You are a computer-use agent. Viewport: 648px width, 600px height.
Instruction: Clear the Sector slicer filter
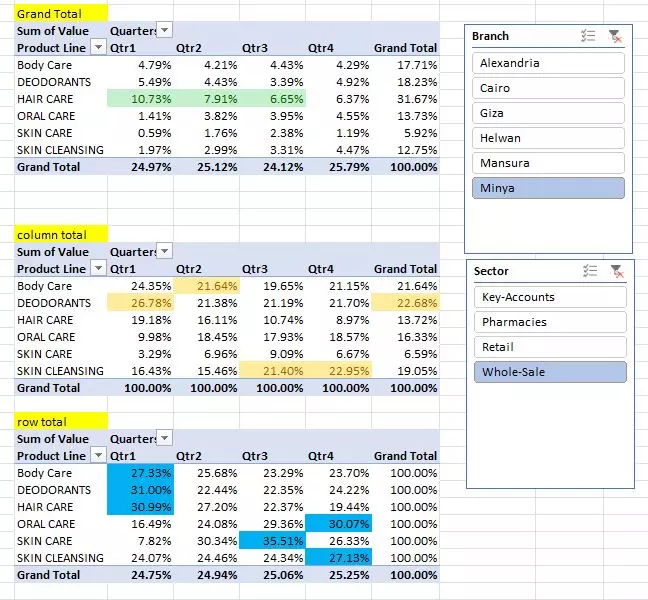pyautogui.click(x=616, y=271)
